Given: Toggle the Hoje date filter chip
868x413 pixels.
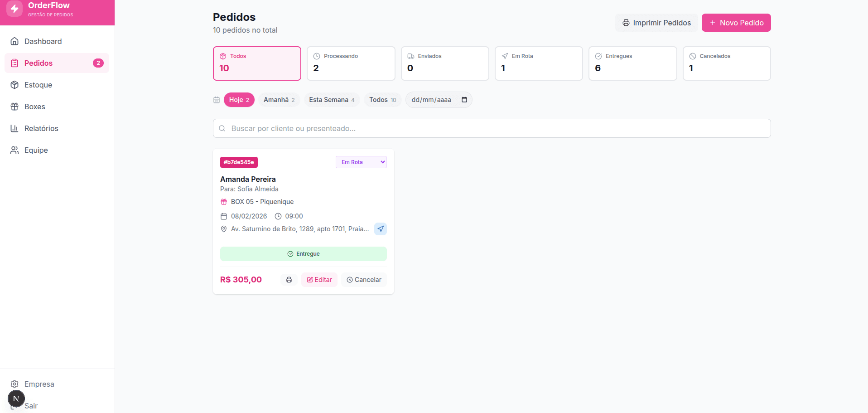Looking at the screenshot, I should point(239,100).
